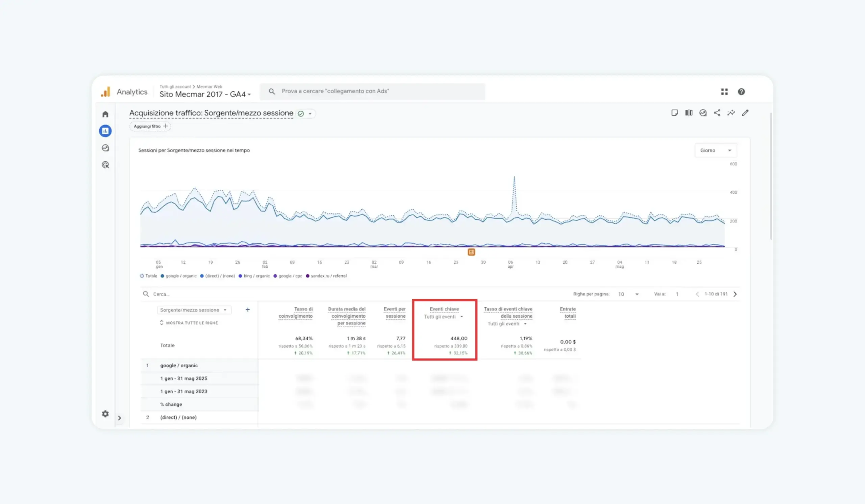Open the Home icon in the sidebar

tap(105, 114)
